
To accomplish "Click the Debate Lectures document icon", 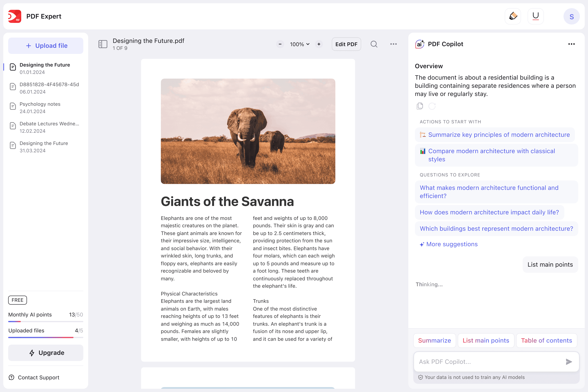I will [x=13, y=126].
